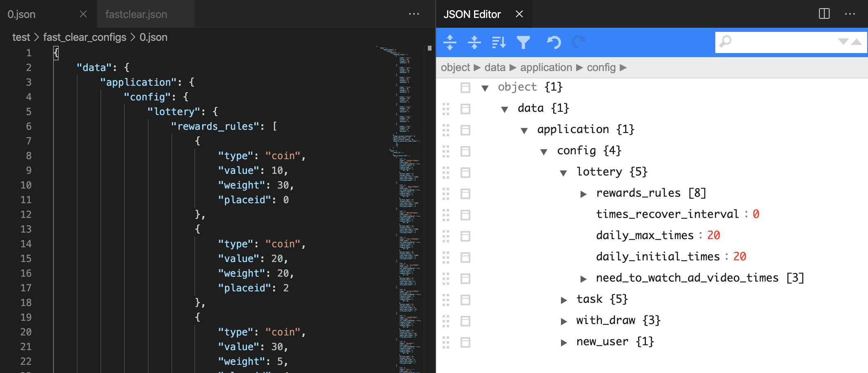The width and height of the screenshot is (868, 373).
Task: Click 'object' in JSON Editor path bar
Action: pos(455,67)
